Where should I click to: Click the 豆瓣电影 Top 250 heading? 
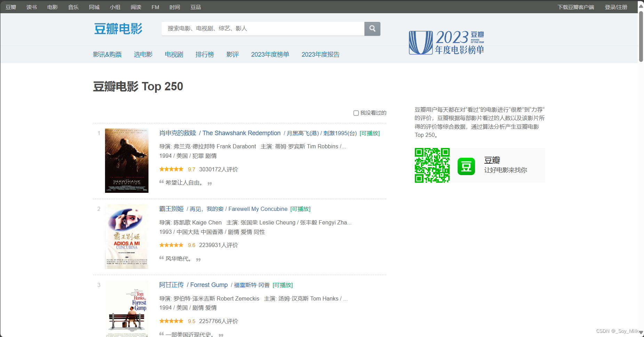click(x=138, y=86)
